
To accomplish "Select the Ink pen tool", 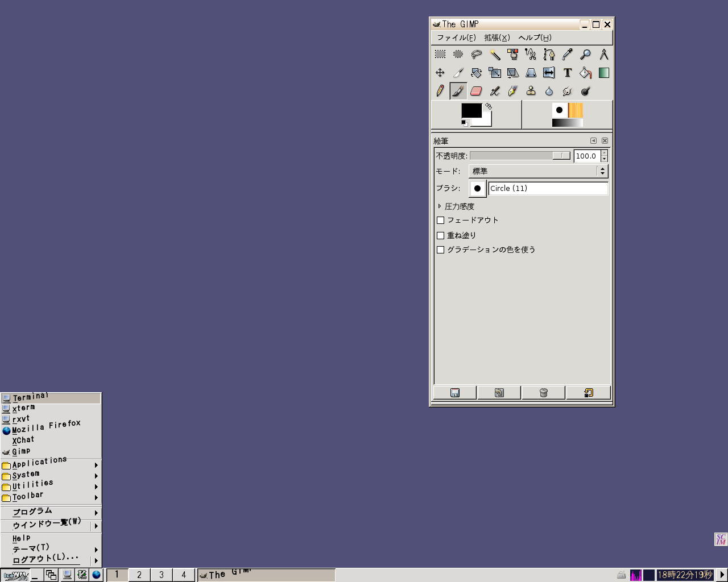I will [x=513, y=91].
